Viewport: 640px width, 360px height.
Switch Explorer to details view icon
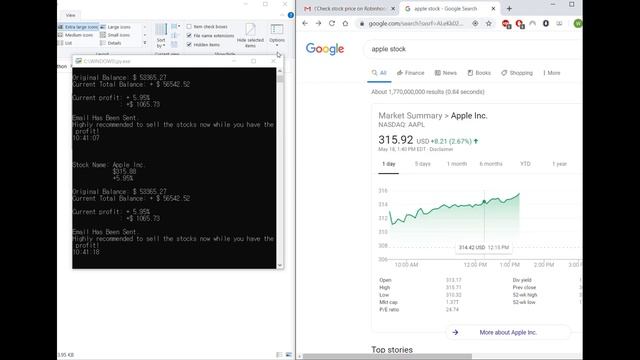(x=280, y=355)
